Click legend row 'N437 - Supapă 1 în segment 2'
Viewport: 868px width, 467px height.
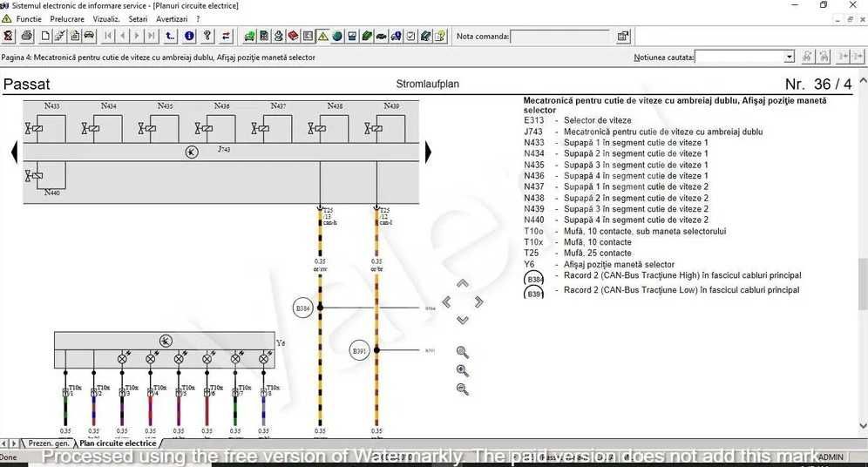(616, 186)
